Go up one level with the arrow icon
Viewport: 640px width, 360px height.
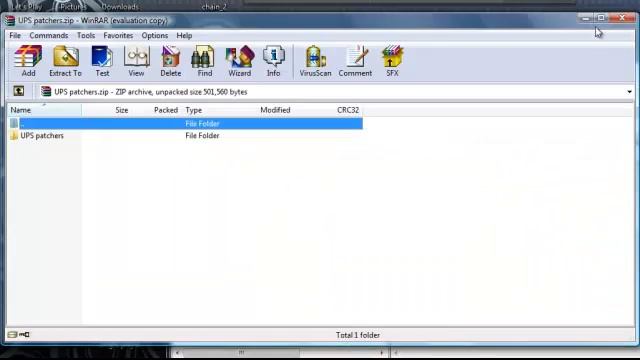19,91
